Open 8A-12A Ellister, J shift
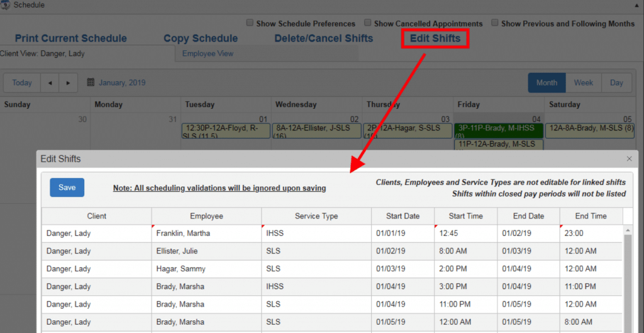This screenshot has width=644, height=333. coord(317,131)
